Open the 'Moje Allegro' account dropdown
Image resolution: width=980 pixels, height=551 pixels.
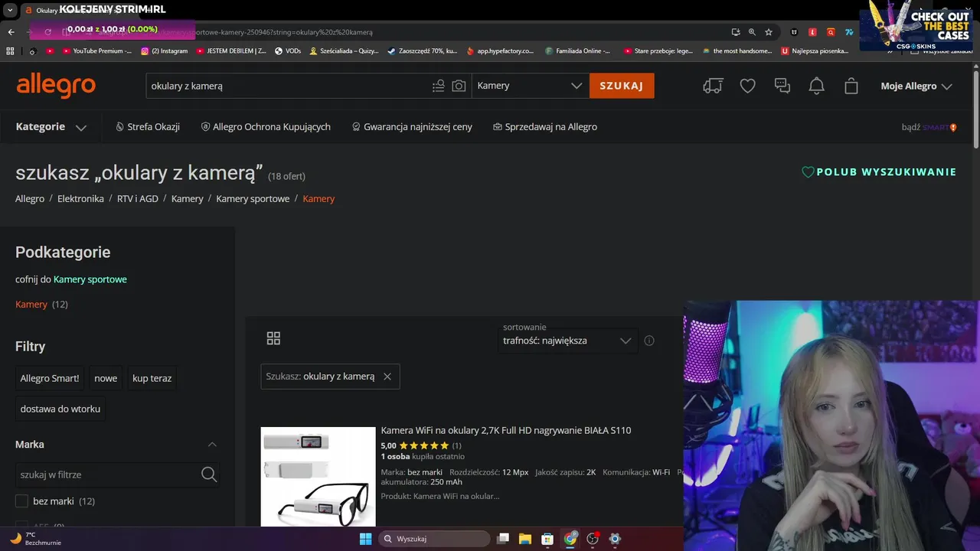[916, 86]
